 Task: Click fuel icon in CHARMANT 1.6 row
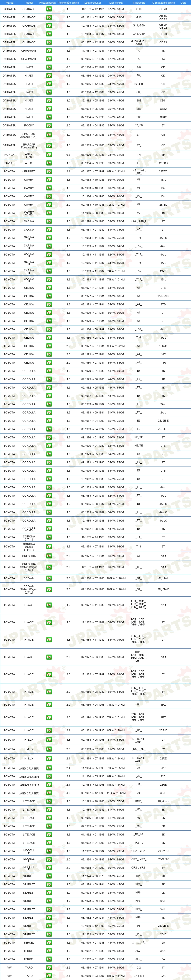49,59
